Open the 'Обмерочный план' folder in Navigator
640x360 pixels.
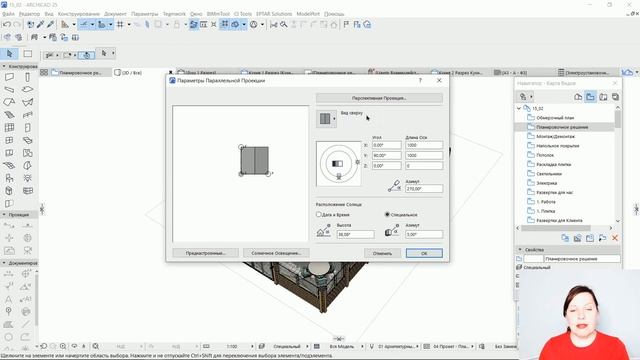pos(555,118)
